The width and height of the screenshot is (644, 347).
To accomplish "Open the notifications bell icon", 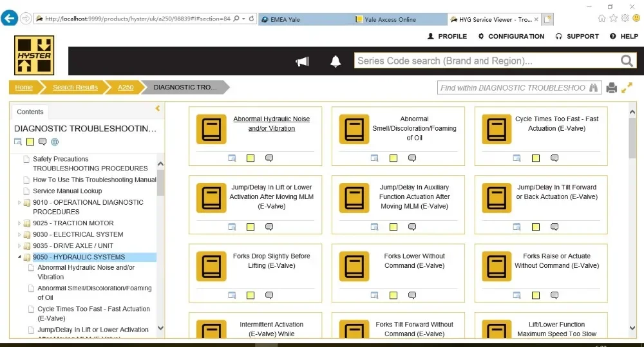I will point(336,61).
